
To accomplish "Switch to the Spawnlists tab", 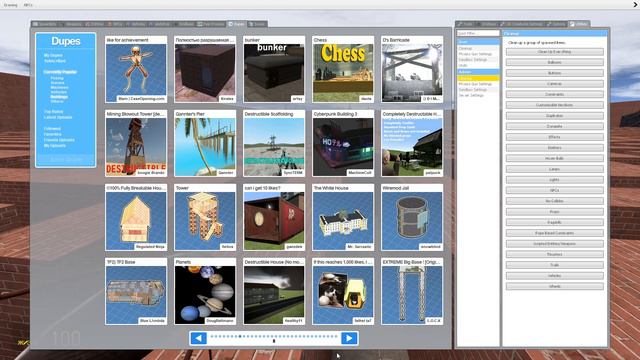I will [45, 24].
